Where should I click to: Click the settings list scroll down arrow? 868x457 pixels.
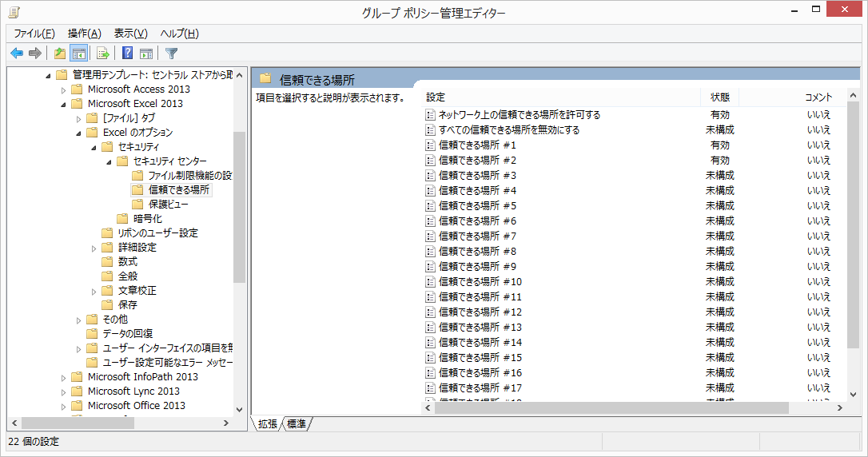853,395
